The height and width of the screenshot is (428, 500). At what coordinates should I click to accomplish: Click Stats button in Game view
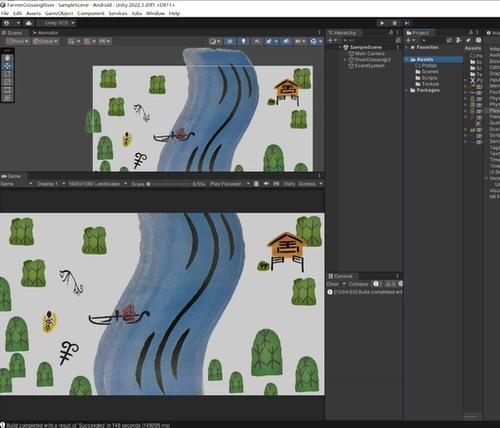289,184
